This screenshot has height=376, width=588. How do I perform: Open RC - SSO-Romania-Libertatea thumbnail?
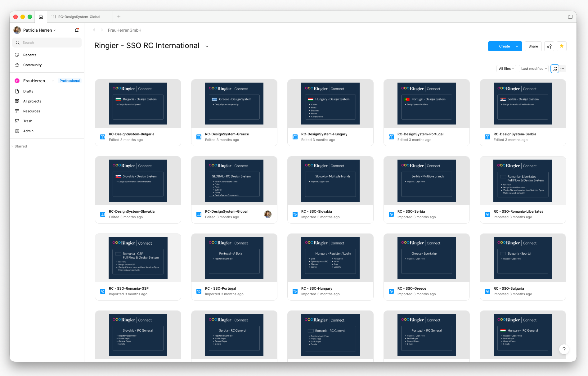(523, 181)
